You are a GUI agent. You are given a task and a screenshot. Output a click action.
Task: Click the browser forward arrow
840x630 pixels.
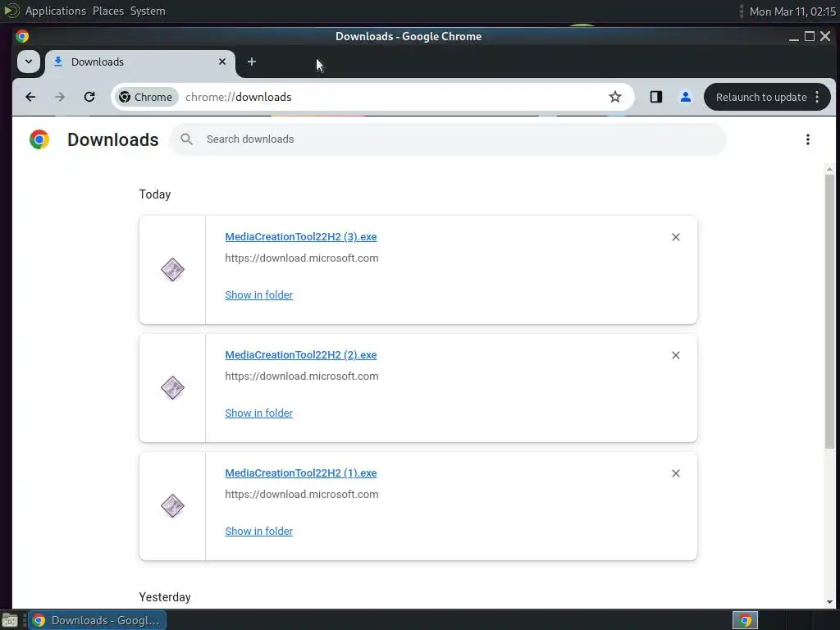point(60,97)
